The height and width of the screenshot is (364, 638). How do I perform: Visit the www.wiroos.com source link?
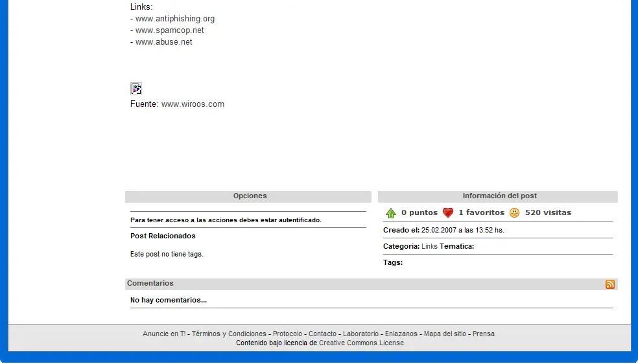tap(193, 104)
